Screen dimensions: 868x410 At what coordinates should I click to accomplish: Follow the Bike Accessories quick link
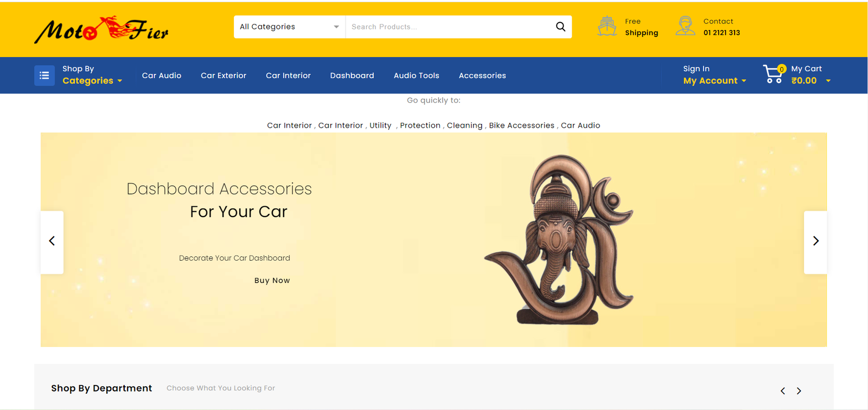pos(521,125)
